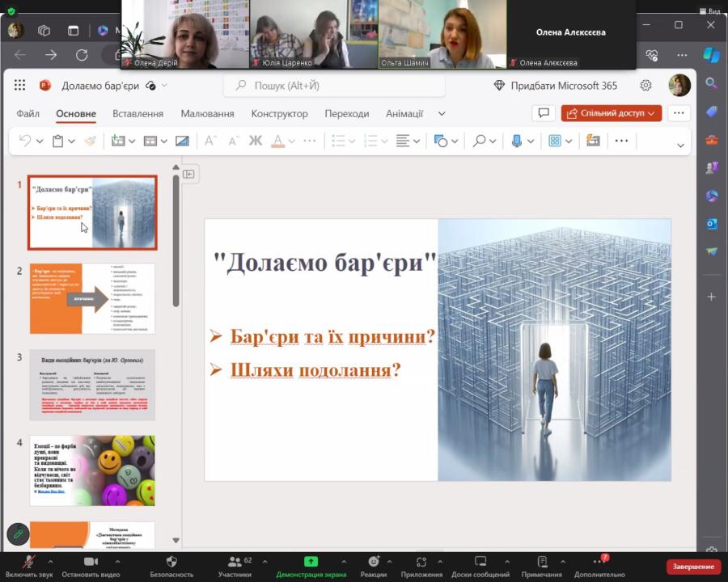Apply font color with underlined A icon
Image resolution: width=728 pixels, height=582 pixels.
click(x=277, y=141)
